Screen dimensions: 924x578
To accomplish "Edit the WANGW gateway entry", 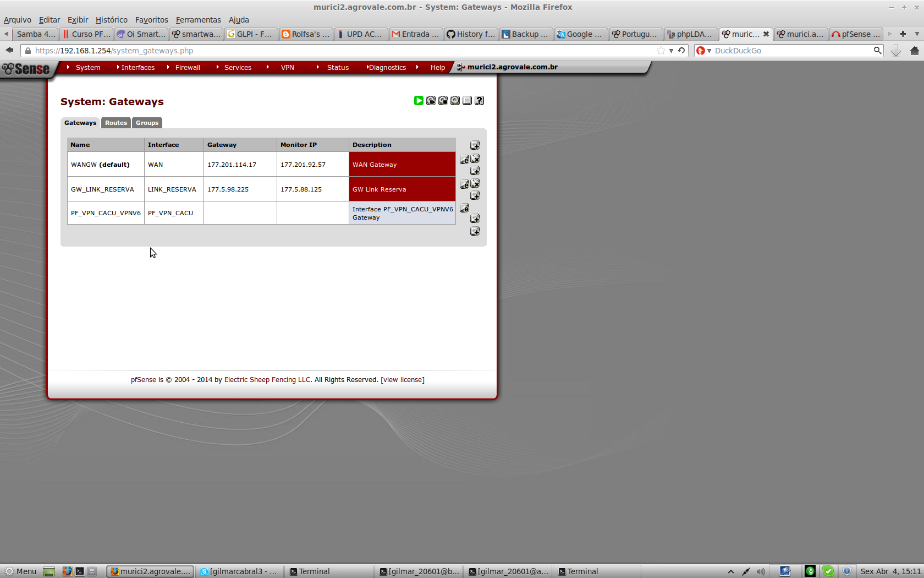I will (x=464, y=159).
